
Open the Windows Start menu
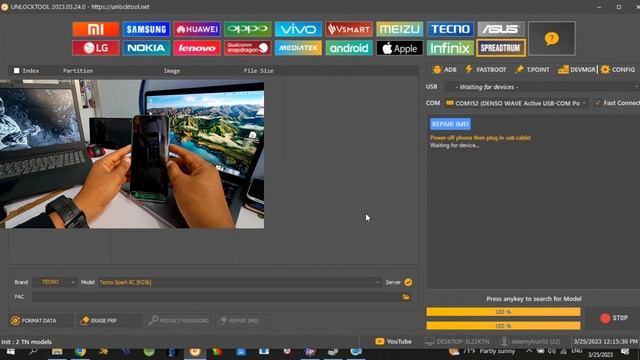coord(11,352)
